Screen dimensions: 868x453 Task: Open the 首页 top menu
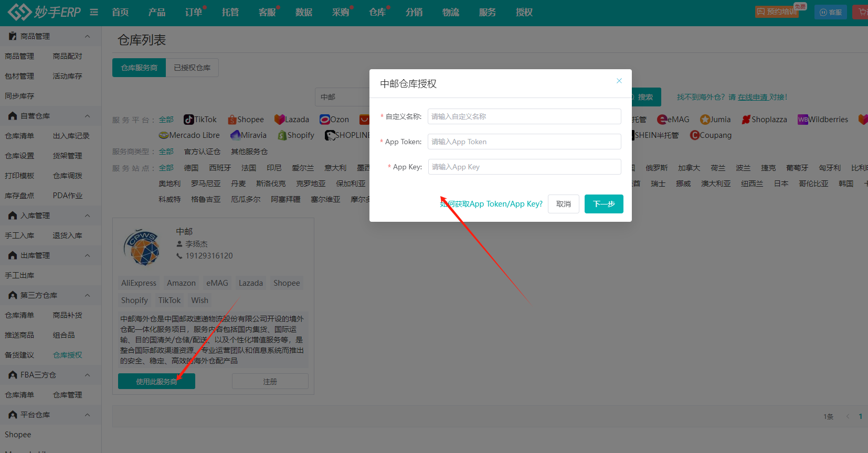(120, 12)
